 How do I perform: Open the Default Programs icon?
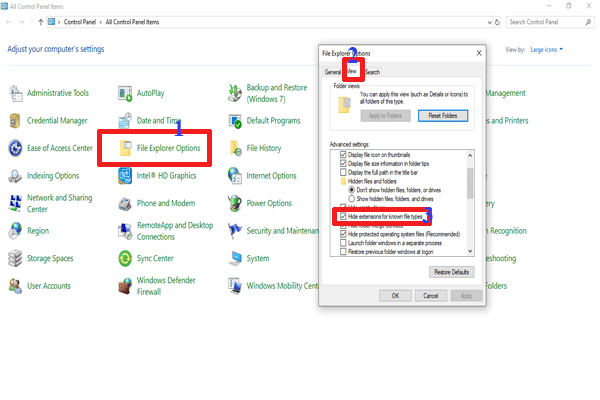point(235,121)
